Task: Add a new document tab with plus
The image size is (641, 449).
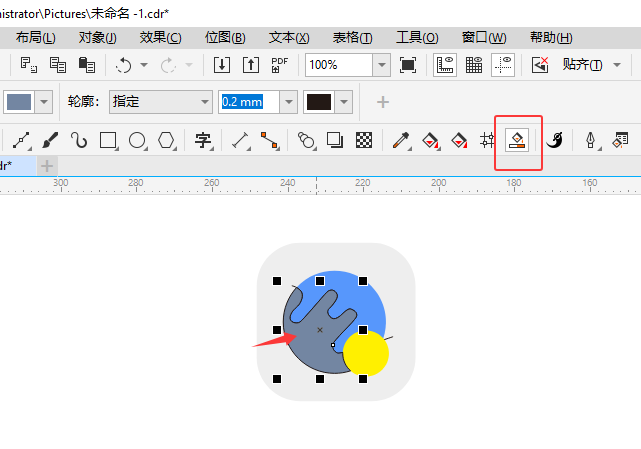Action: tap(47, 166)
